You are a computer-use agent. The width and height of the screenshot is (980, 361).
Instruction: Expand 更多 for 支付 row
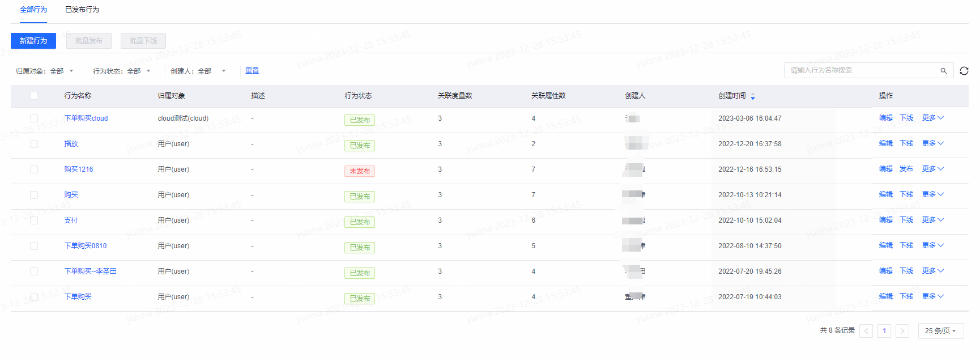932,220
